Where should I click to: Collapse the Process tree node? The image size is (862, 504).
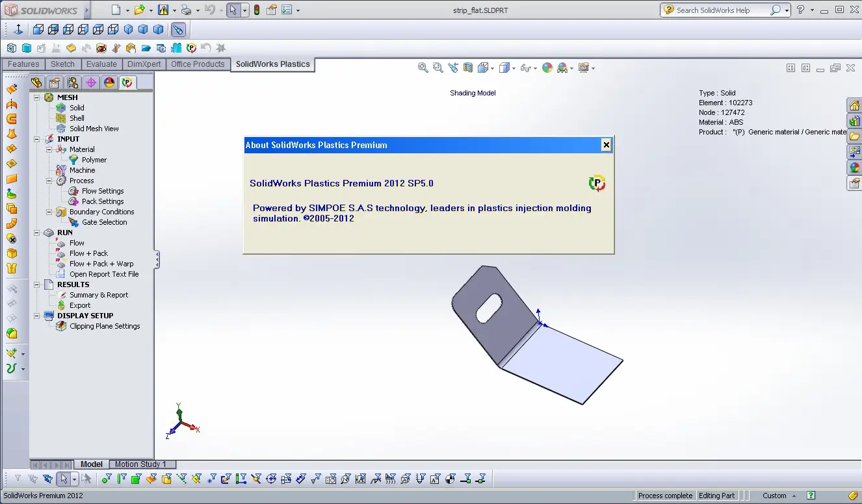point(49,181)
